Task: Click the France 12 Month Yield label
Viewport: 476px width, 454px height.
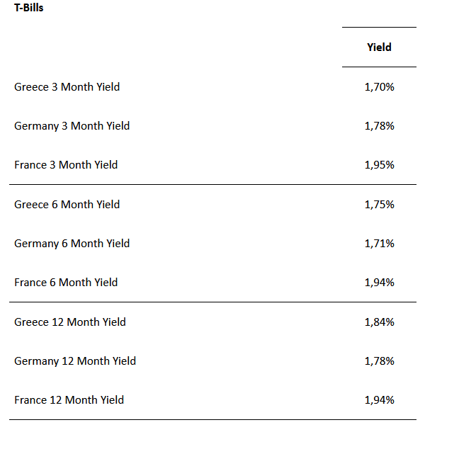Action: point(69,400)
